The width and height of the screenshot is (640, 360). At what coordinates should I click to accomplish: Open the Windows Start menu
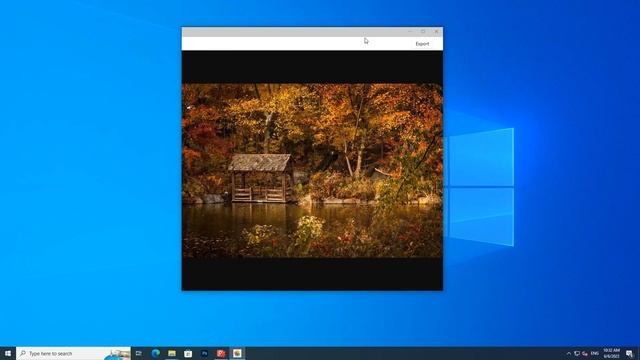click(x=8, y=353)
